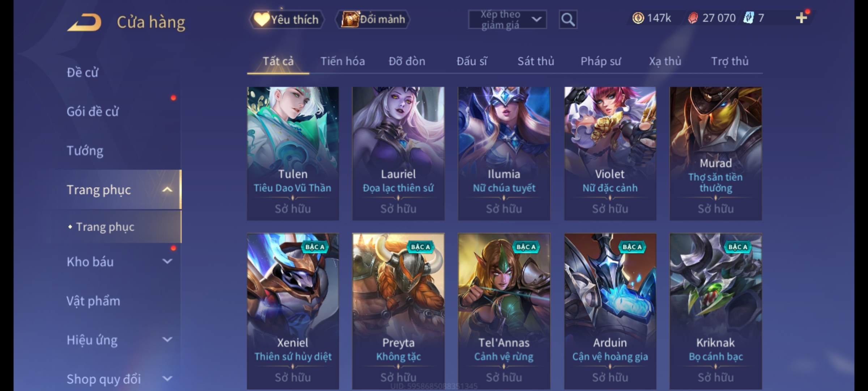Tap the blue voucher currency icon
This screenshot has height=391, width=868.
click(748, 18)
